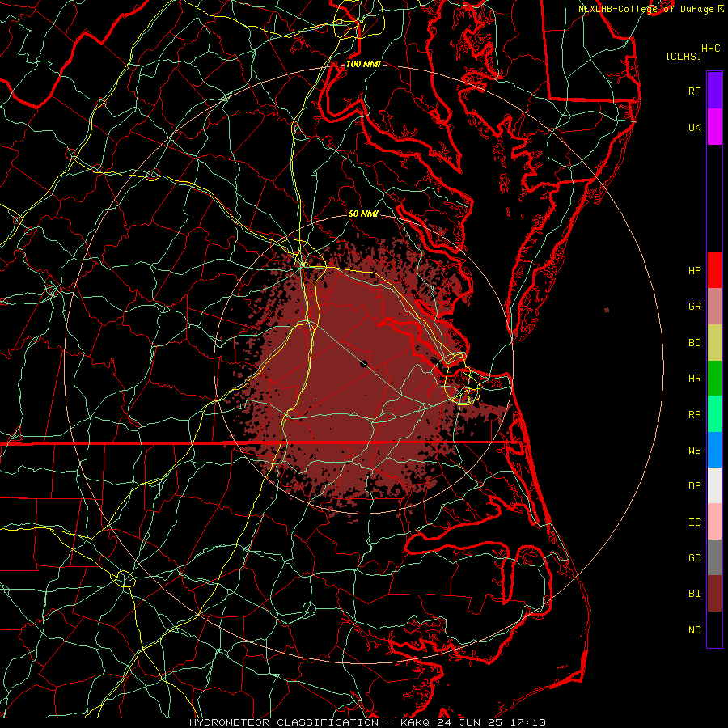
Task: Click the HA red legend swatch
Action: (714, 270)
